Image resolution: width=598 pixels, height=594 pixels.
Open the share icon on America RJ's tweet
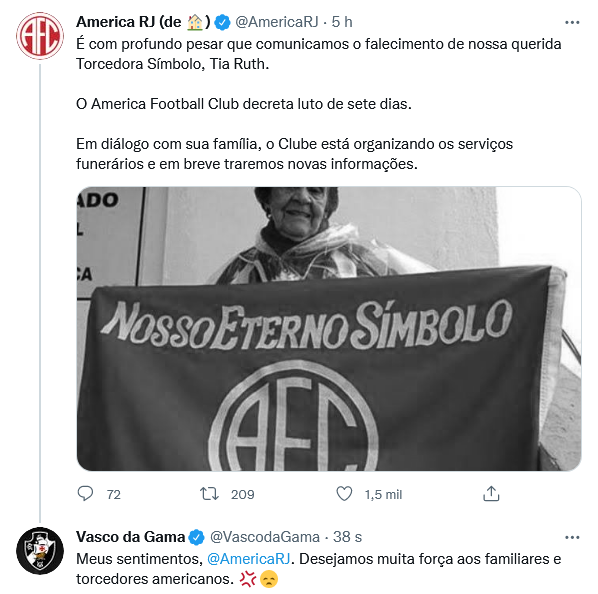491,494
